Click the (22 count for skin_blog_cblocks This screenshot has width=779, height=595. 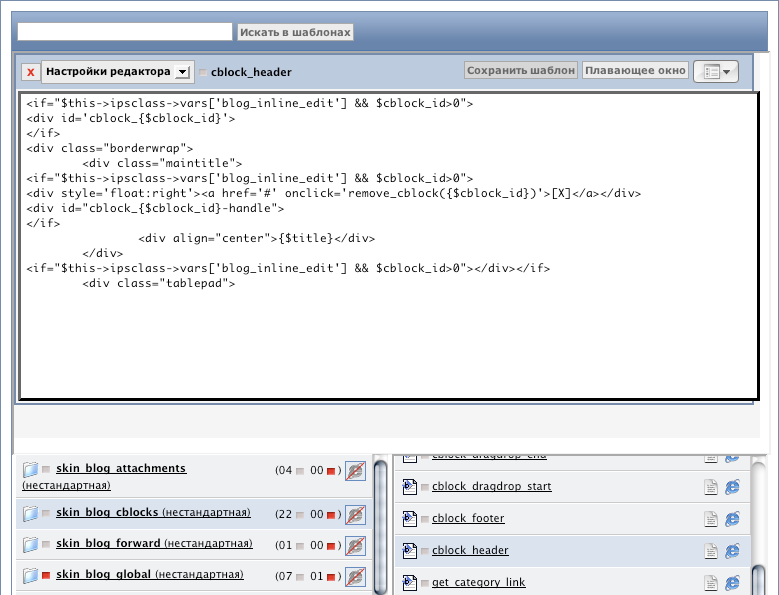coord(284,514)
